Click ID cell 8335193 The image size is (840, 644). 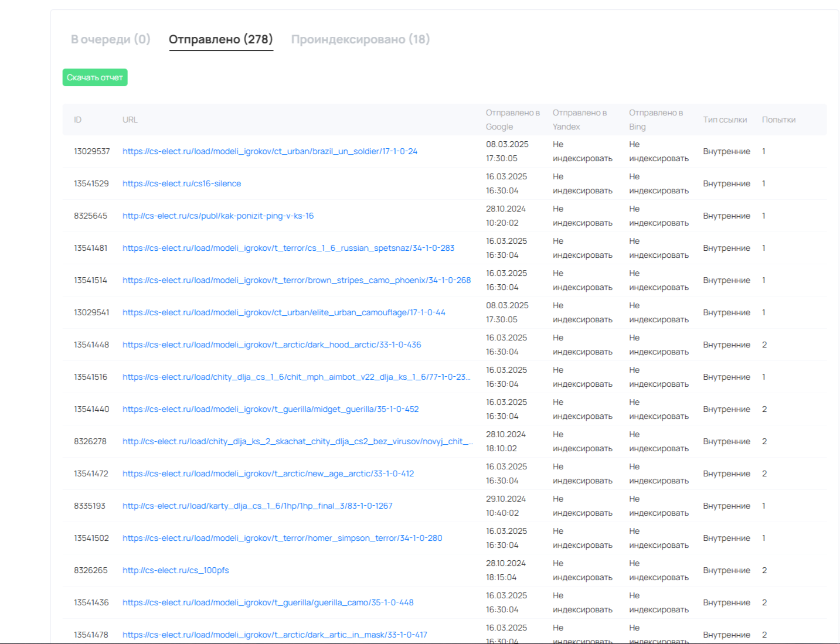point(90,506)
